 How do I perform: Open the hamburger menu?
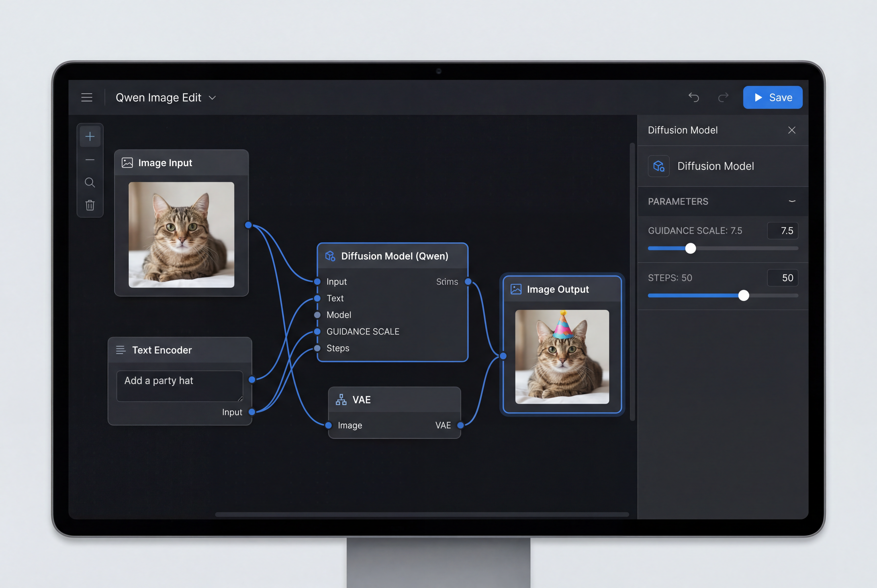coord(87,97)
